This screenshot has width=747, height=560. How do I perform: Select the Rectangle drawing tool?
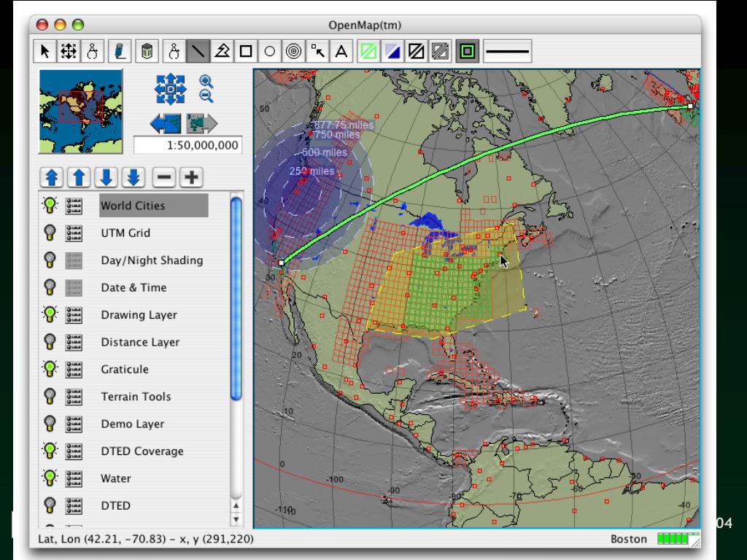(246, 51)
